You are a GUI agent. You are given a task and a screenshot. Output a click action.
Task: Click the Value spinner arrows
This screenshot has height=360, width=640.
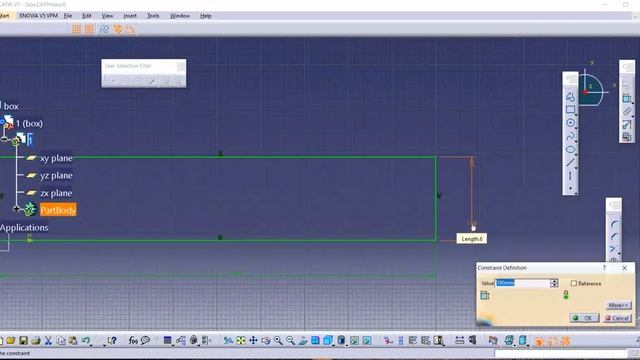click(x=554, y=283)
